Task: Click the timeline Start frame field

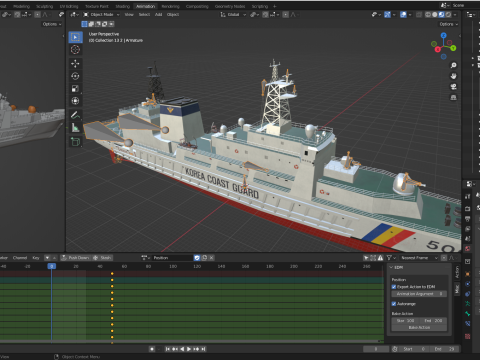Action: (414, 349)
